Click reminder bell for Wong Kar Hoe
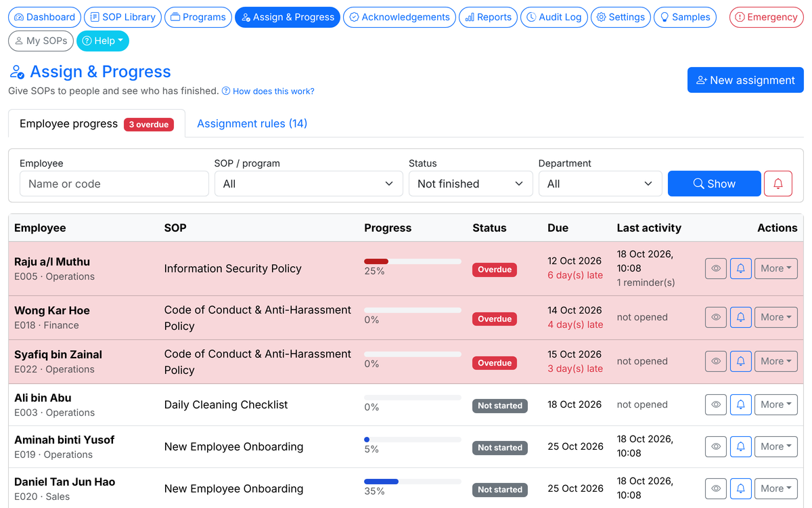The width and height of the screenshot is (812, 508). [741, 317]
